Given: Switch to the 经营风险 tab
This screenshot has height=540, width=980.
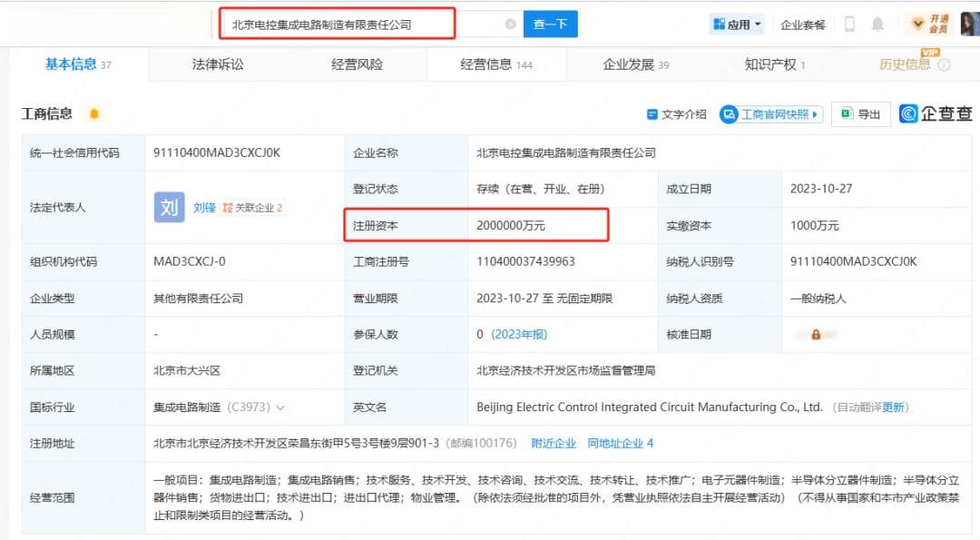Looking at the screenshot, I should [x=357, y=64].
